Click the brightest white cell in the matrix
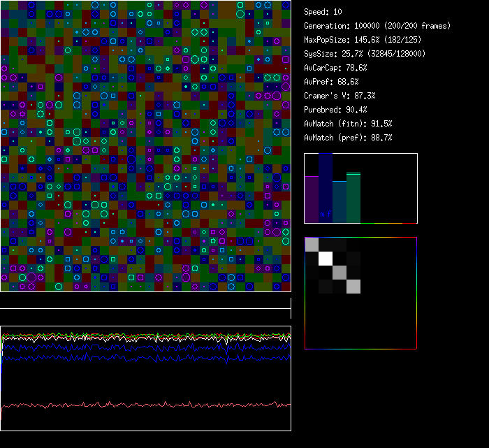 pos(326,259)
